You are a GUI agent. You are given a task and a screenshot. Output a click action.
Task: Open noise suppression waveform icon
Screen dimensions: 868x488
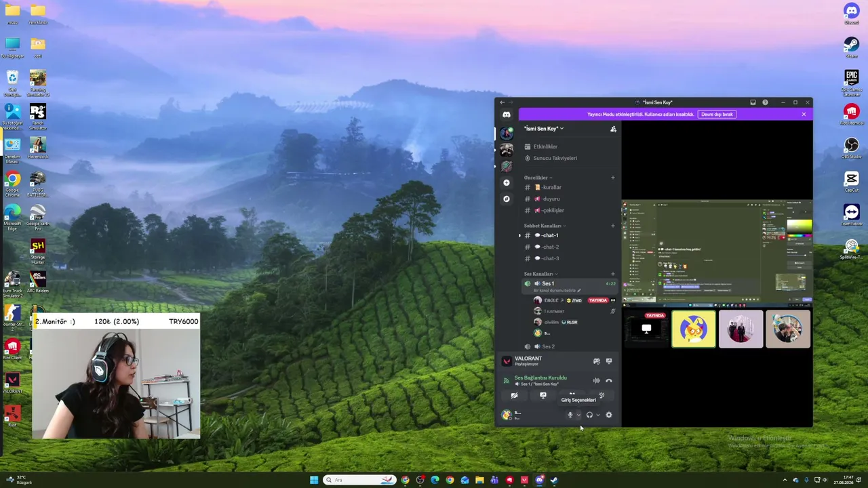tap(596, 380)
